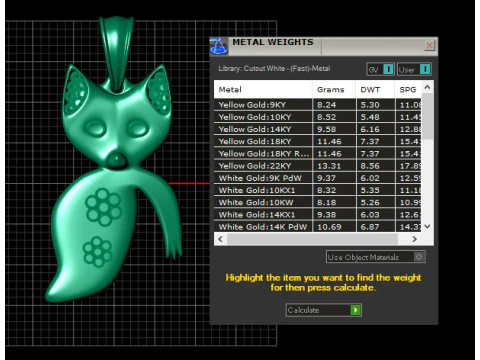
Task: Click the green arrow on Calculate
Action: click(x=356, y=310)
